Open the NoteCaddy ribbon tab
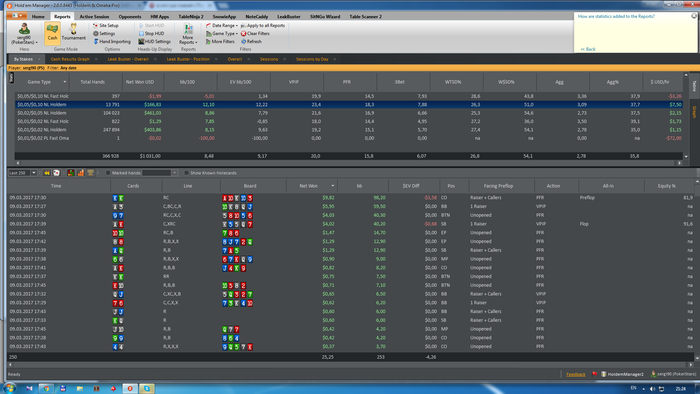The height and width of the screenshot is (394, 700). click(257, 17)
